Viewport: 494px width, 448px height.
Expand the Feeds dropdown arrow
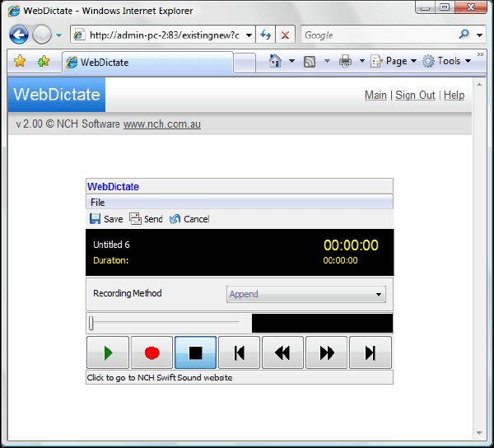(327, 61)
